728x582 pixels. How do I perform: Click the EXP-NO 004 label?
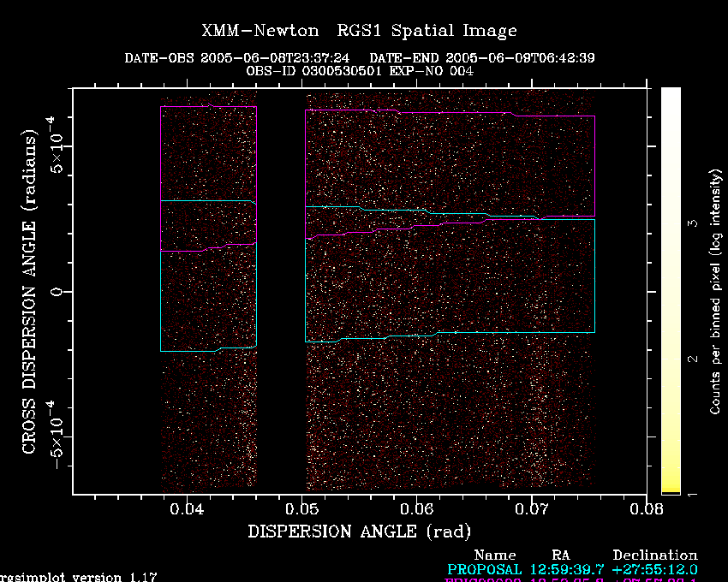[x=432, y=71]
